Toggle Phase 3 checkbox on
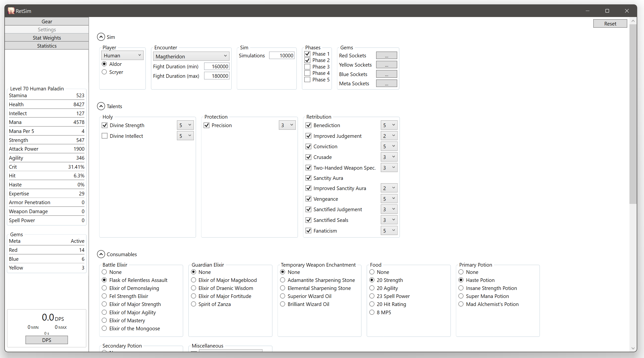 click(x=309, y=66)
